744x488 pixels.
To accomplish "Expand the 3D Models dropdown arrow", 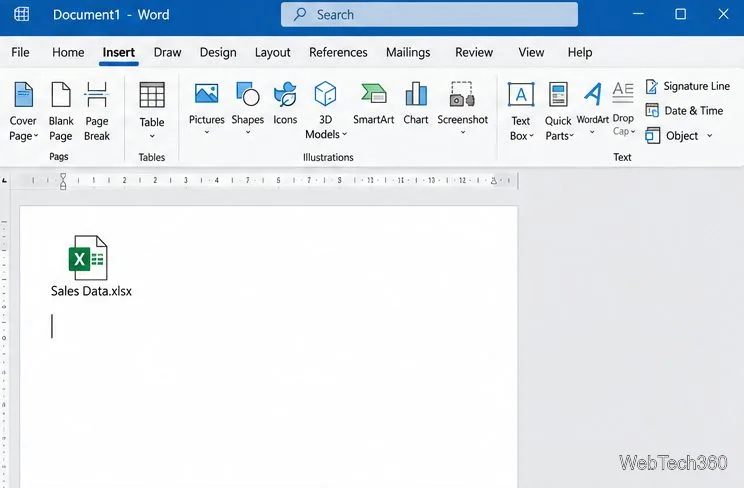I will coord(344,134).
